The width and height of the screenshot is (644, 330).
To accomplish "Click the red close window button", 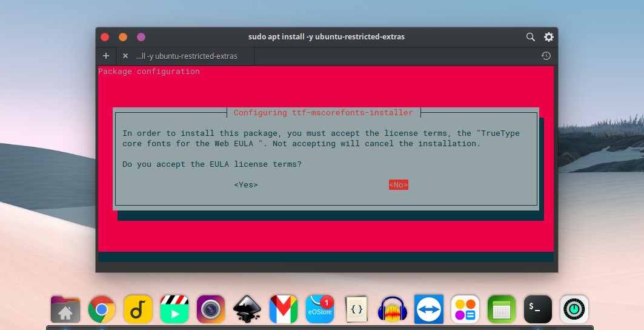I will pyautogui.click(x=105, y=37).
